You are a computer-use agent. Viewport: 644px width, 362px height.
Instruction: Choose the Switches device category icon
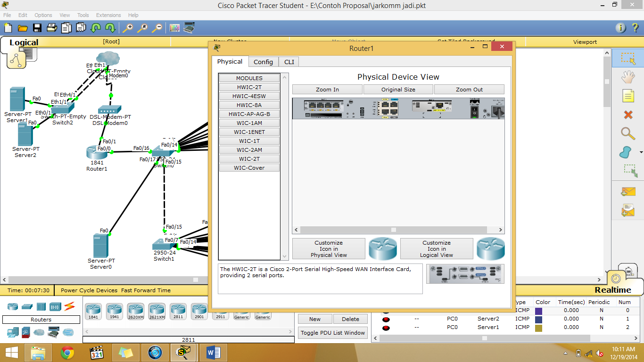coord(27,306)
